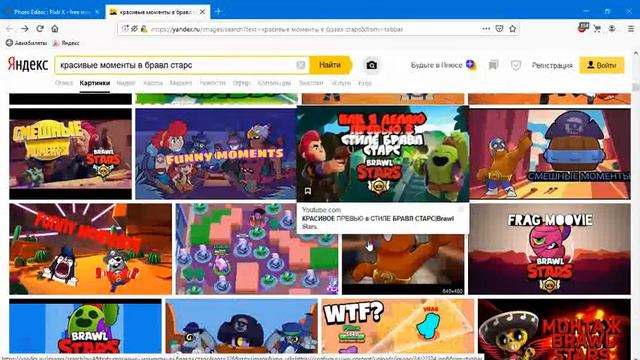This screenshot has width=640, height=360.
Task: Click the padlock icon in the address bar
Action: tap(144, 29)
